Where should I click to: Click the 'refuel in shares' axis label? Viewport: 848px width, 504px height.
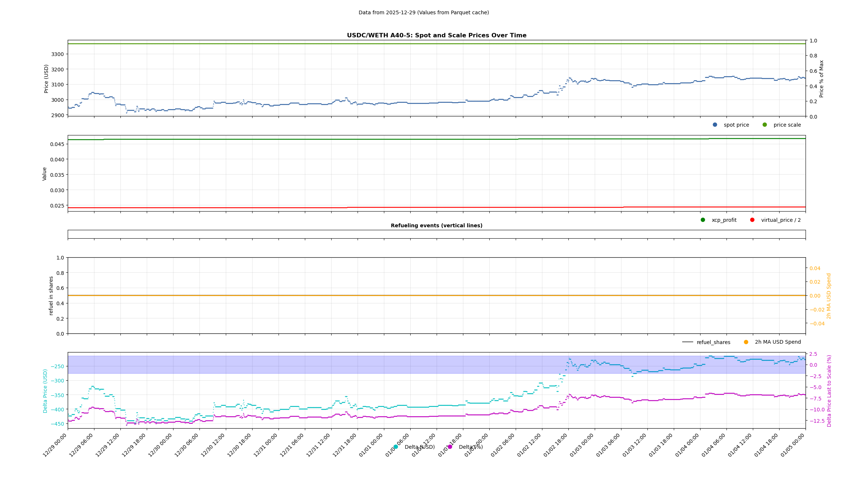pyautogui.click(x=51, y=296)
